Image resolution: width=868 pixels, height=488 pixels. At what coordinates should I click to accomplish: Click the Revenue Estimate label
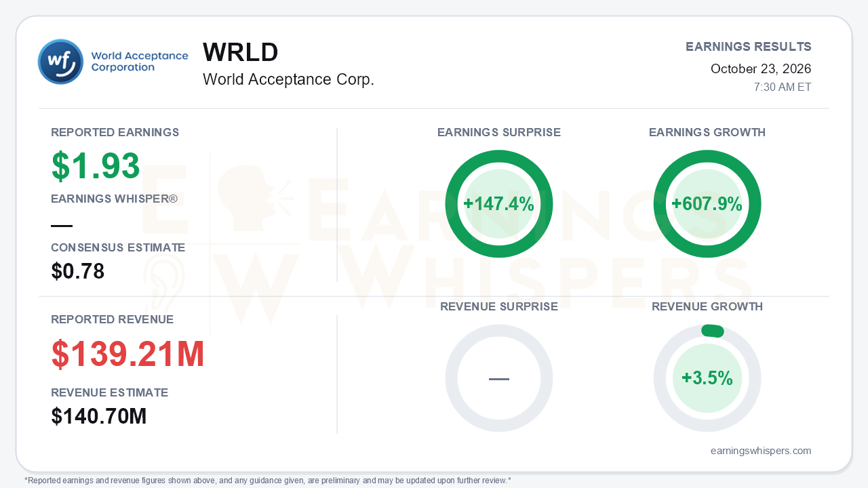[110, 392]
